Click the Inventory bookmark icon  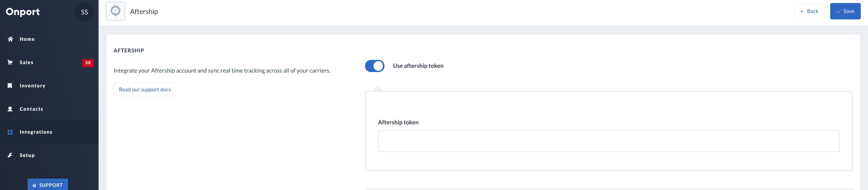10,86
